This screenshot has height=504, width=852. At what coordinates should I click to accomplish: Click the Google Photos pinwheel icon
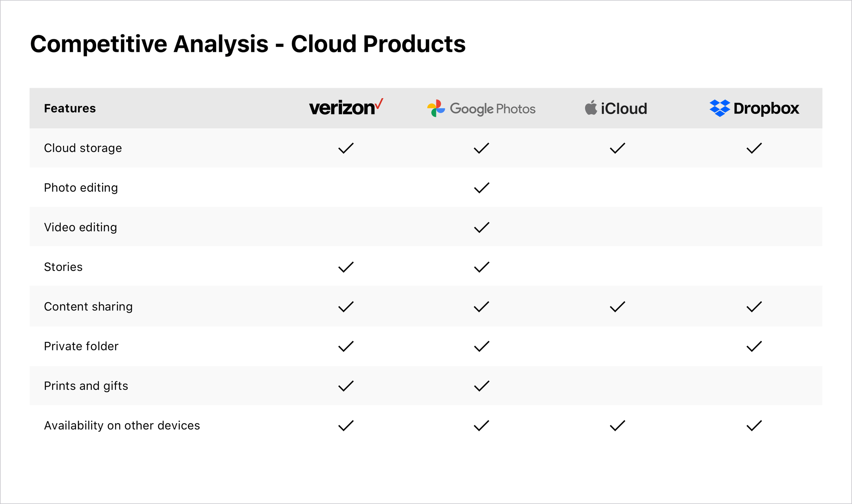pyautogui.click(x=436, y=108)
